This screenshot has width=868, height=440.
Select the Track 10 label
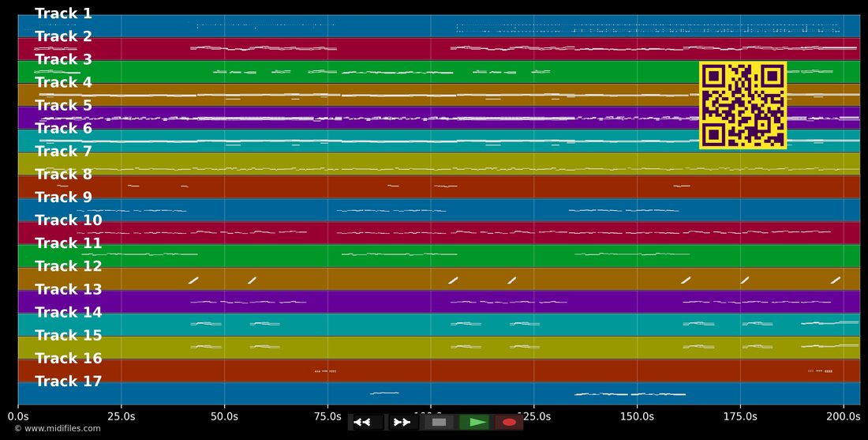click(x=69, y=220)
